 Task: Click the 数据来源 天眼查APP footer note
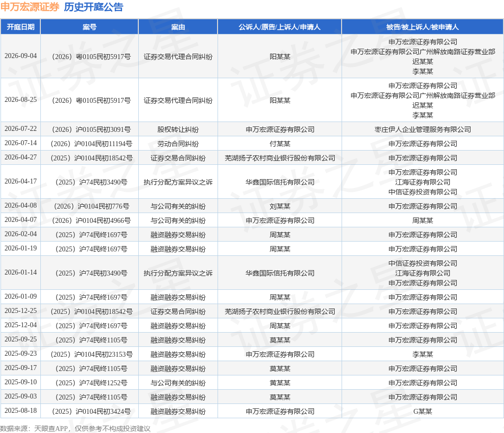click(x=75, y=429)
